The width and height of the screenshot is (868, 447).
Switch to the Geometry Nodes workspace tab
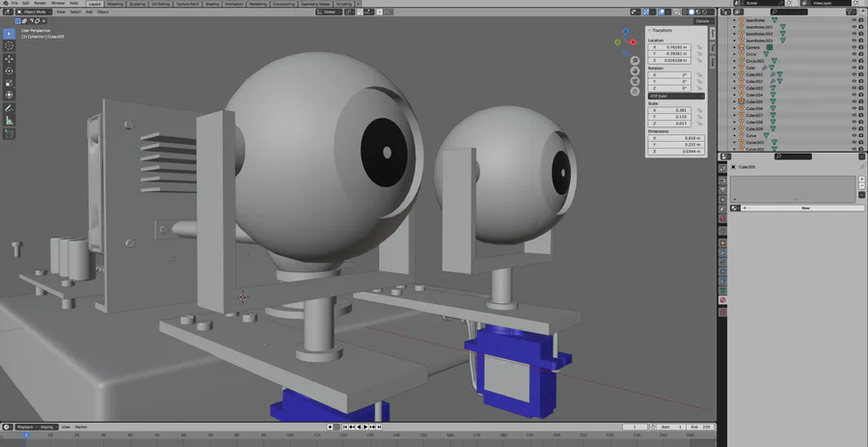[x=315, y=4]
